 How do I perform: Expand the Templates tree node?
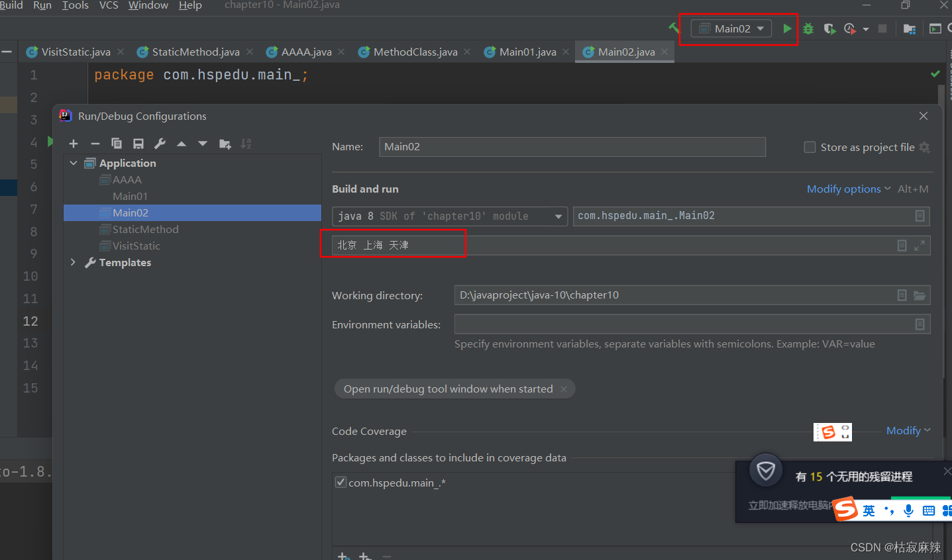(74, 262)
